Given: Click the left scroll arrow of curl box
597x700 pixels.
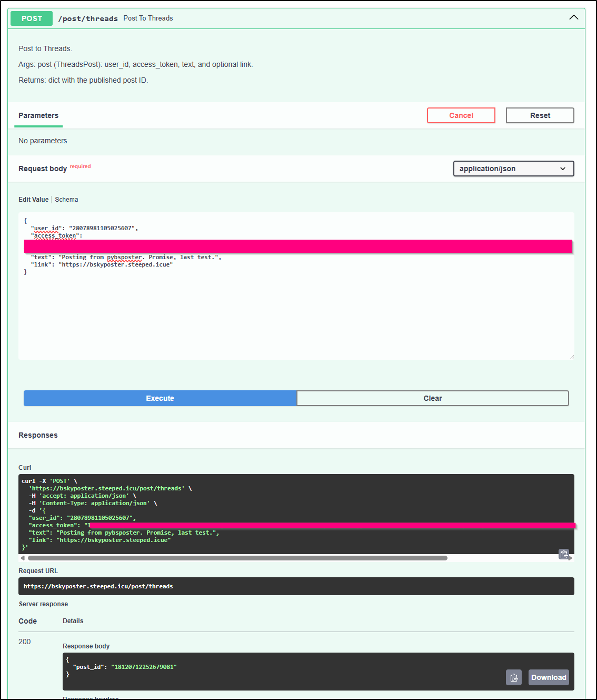Looking at the screenshot, I should 23,558.
